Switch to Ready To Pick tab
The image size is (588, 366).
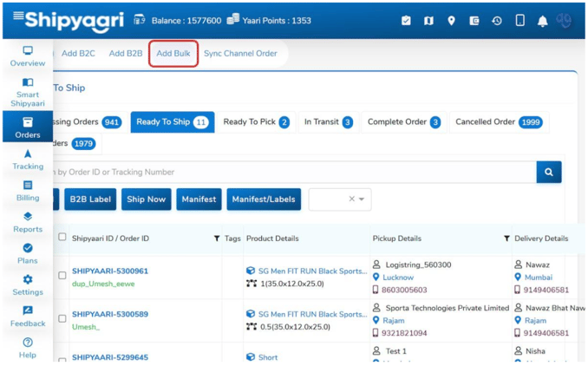pos(256,122)
